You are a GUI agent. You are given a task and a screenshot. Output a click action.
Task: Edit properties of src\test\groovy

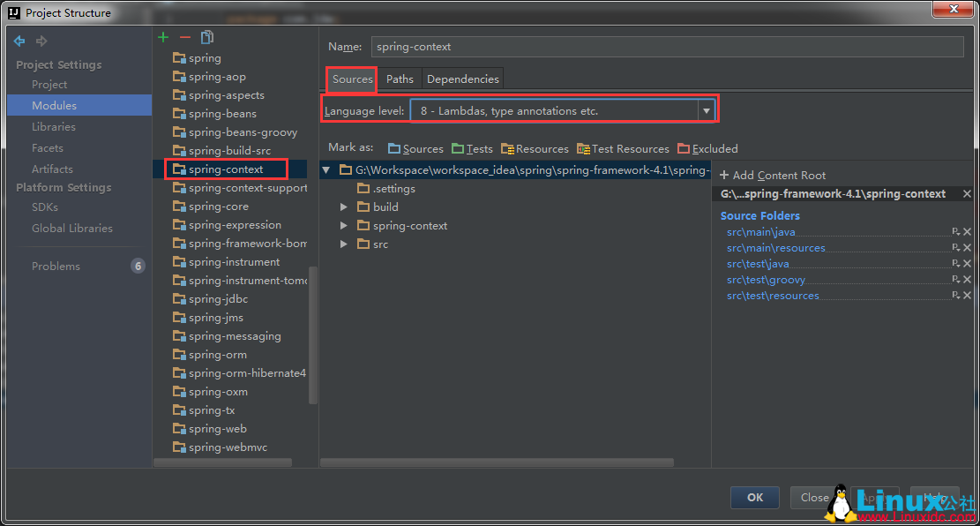click(956, 280)
